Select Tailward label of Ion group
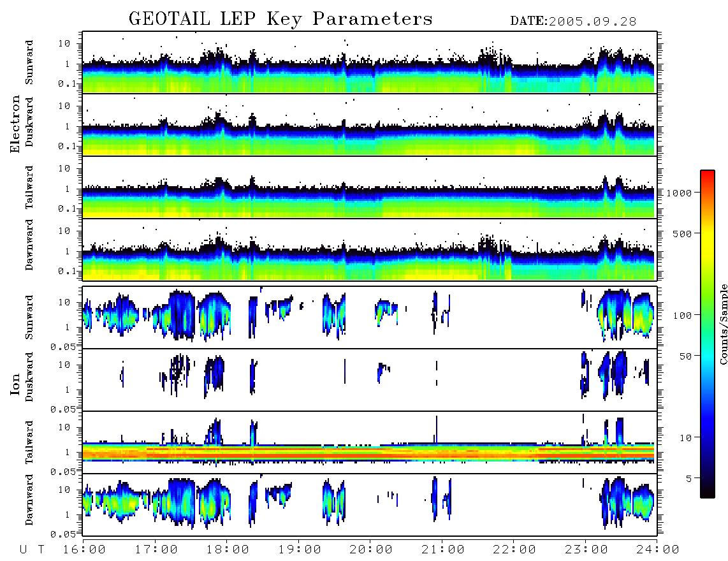The image size is (728, 561). (29, 442)
